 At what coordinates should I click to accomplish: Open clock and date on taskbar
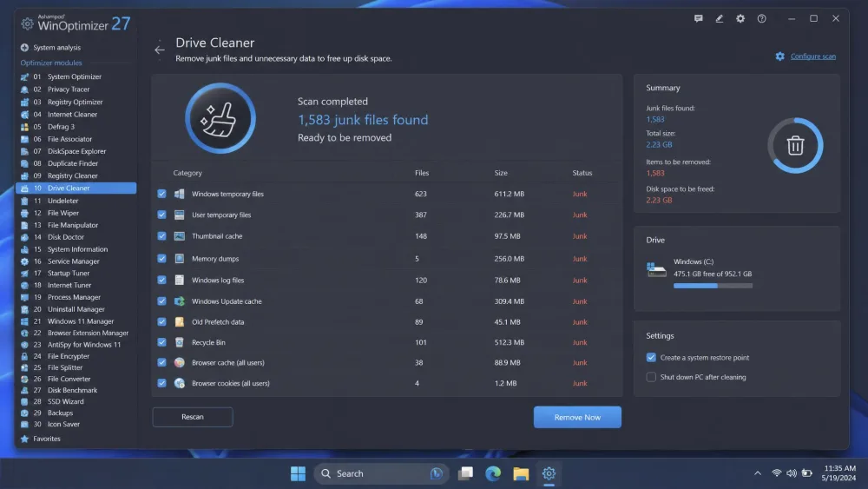point(839,473)
